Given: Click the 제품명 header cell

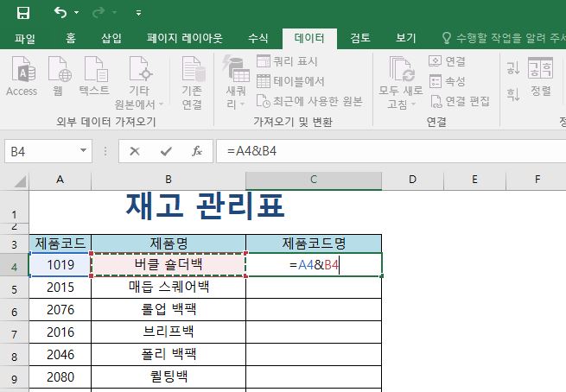Looking at the screenshot, I should click(x=169, y=243).
